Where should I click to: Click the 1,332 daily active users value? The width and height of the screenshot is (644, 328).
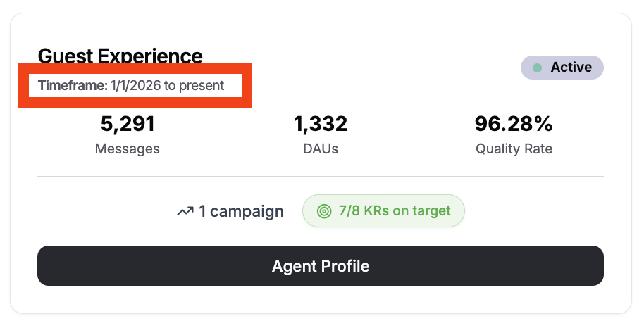pos(321,125)
